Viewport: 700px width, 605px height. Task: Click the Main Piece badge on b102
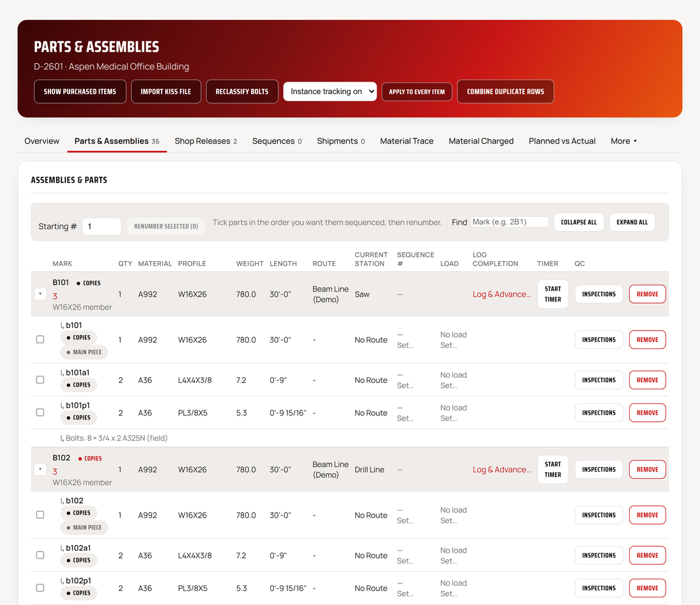(x=84, y=527)
